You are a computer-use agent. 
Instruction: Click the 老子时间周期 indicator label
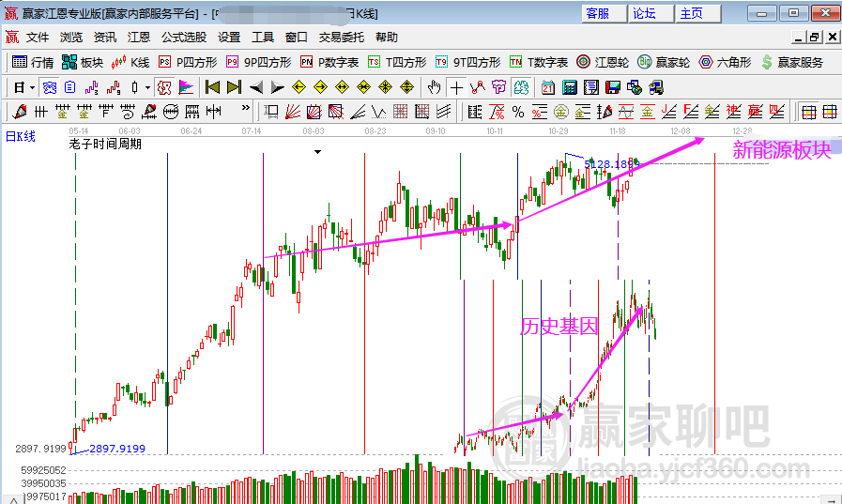point(105,144)
